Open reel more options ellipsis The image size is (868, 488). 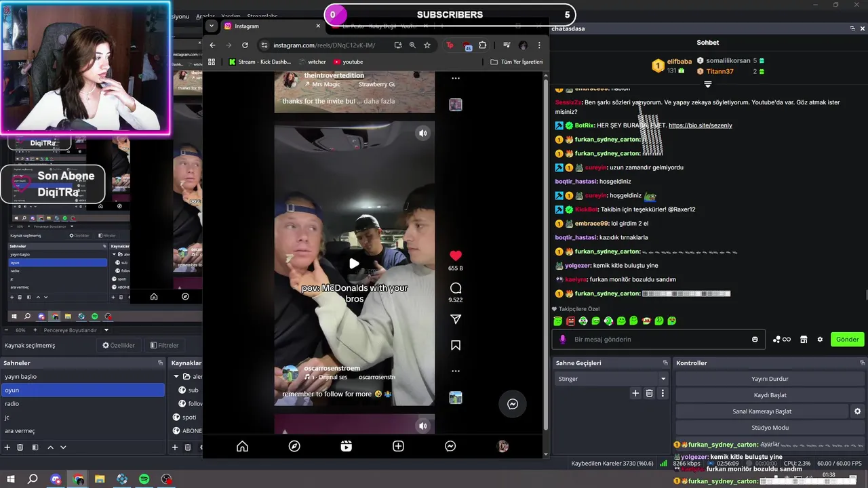pos(456,371)
